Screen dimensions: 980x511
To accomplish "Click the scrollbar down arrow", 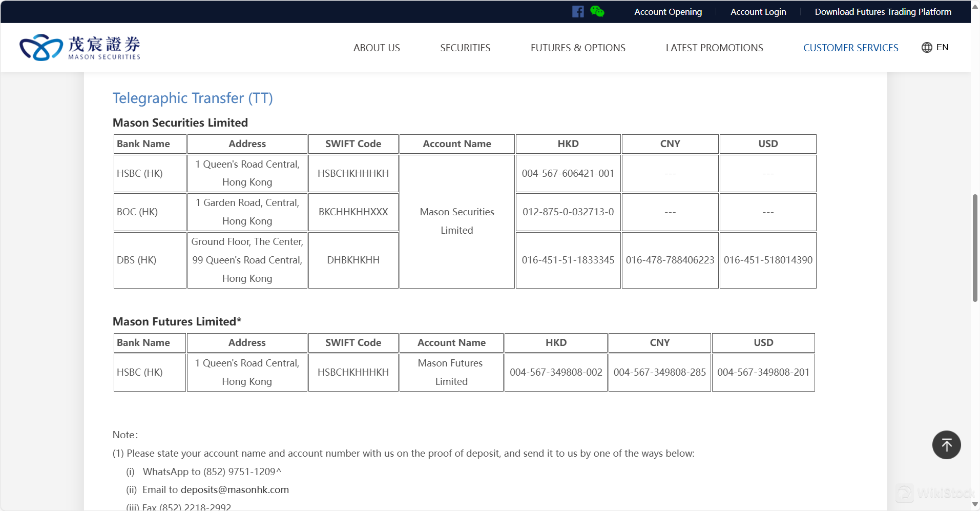I will click(975, 504).
